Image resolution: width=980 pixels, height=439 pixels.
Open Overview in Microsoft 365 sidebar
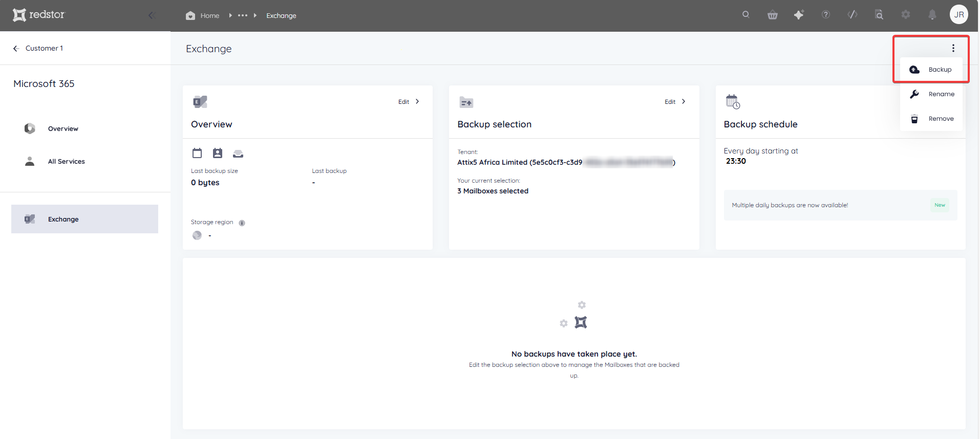click(x=63, y=128)
